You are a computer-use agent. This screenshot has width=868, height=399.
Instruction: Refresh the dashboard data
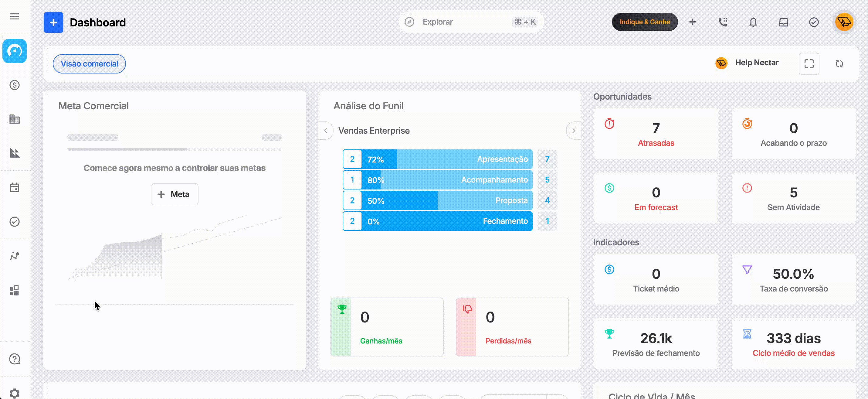click(839, 64)
